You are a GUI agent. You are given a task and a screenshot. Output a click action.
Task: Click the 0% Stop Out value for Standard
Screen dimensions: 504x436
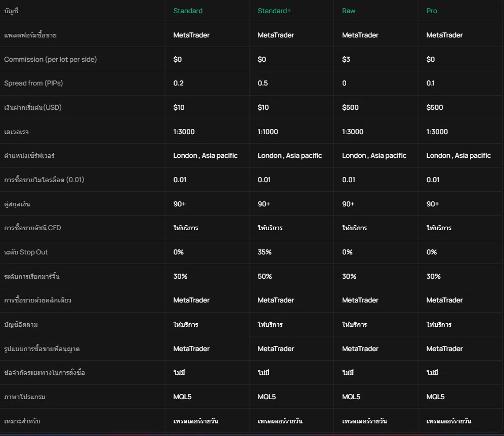(179, 252)
